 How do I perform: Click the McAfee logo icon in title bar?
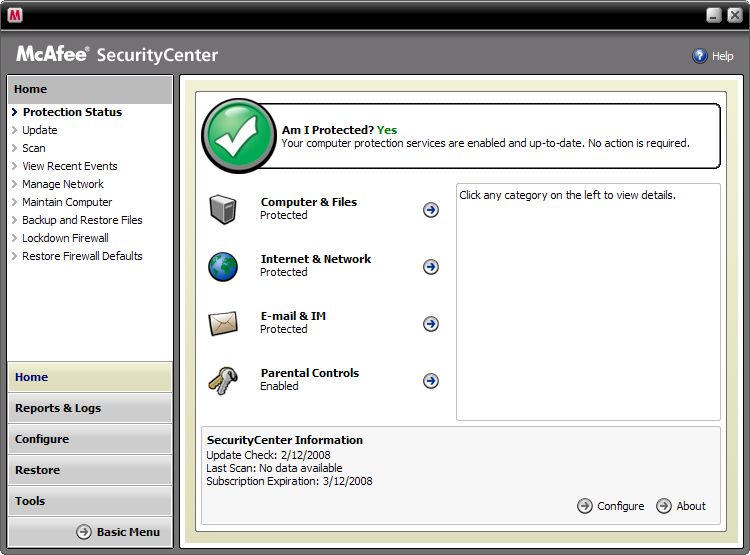tap(15, 15)
